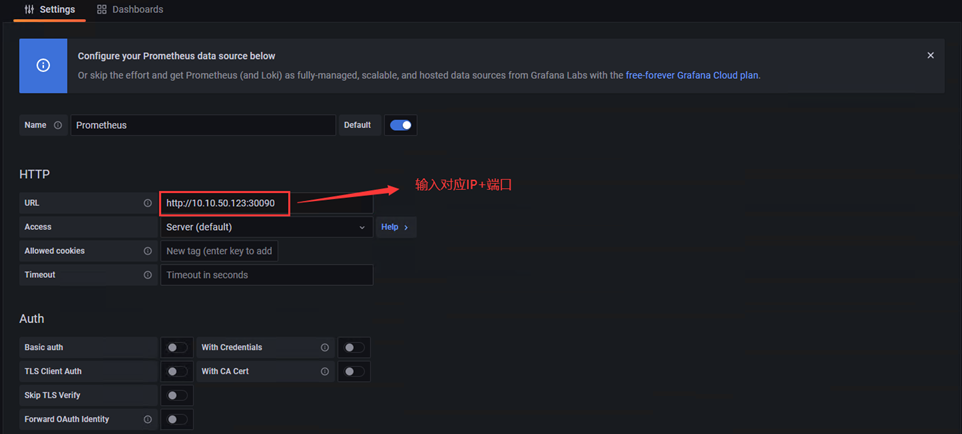Click the With CA Cert info icon

(325, 371)
